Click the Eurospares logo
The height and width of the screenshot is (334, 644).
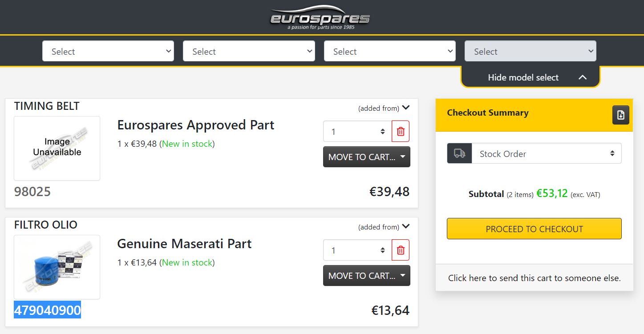[x=320, y=18]
